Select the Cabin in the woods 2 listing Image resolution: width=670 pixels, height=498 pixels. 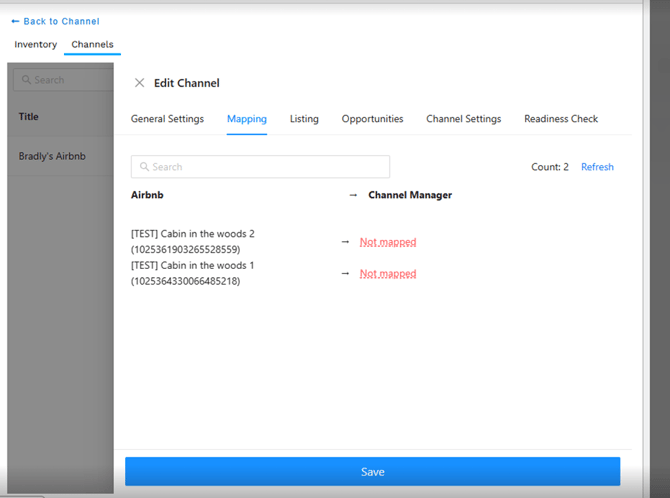(x=192, y=241)
